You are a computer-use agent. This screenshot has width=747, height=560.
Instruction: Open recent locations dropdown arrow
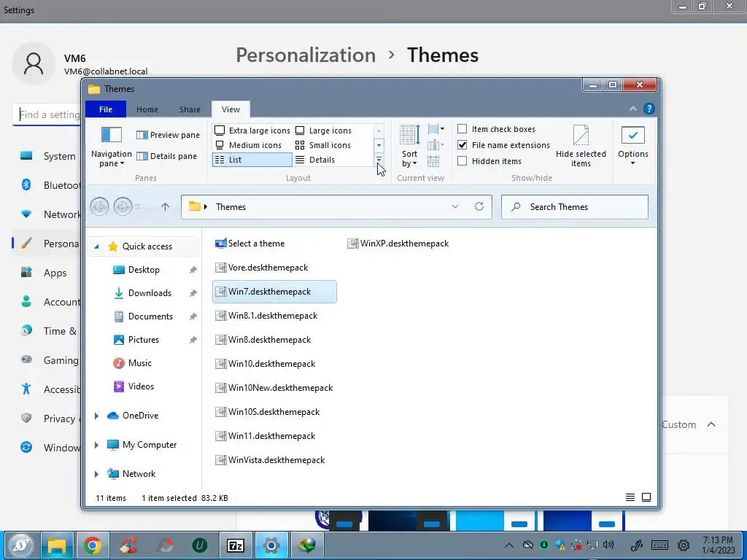pyautogui.click(x=138, y=206)
